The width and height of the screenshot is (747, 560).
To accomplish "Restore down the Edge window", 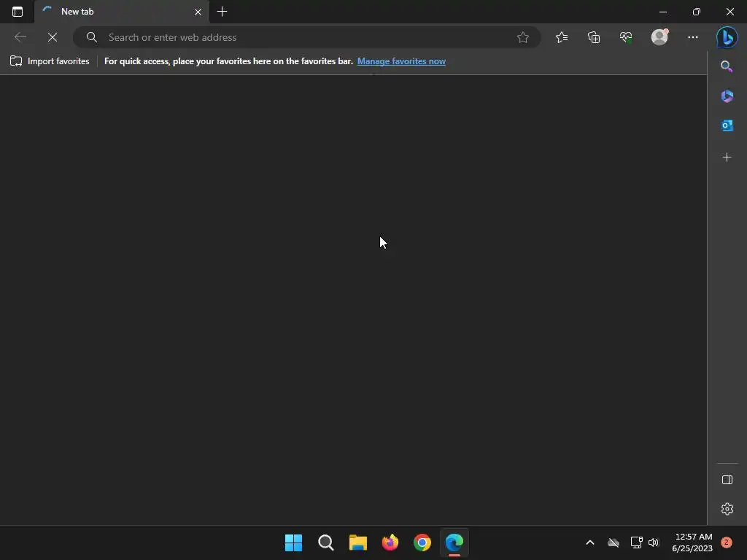I will pyautogui.click(x=696, y=12).
